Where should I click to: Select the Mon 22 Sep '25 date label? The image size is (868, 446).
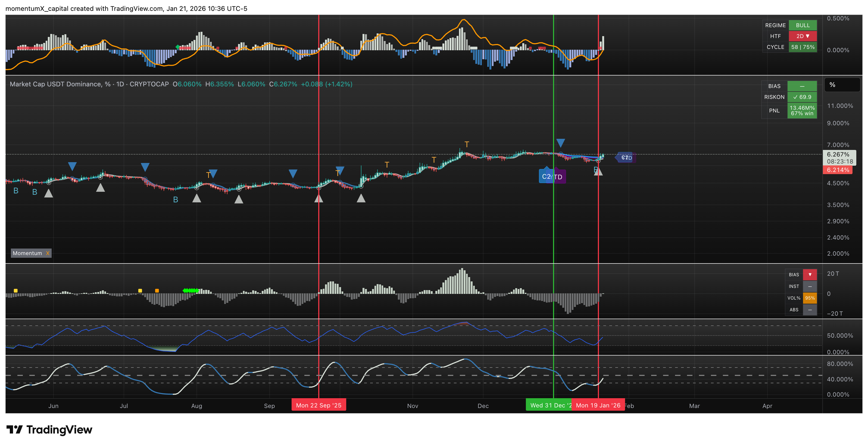coord(319,405)
